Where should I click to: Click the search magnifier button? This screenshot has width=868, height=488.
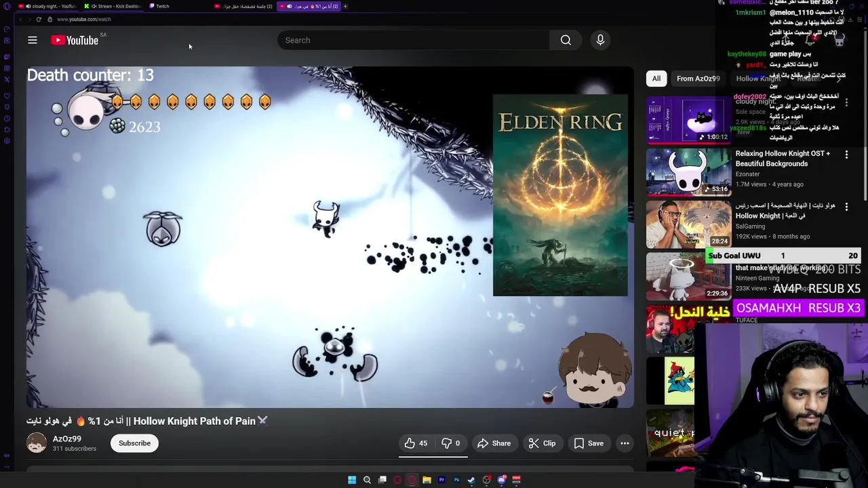[x=566, y=40]
